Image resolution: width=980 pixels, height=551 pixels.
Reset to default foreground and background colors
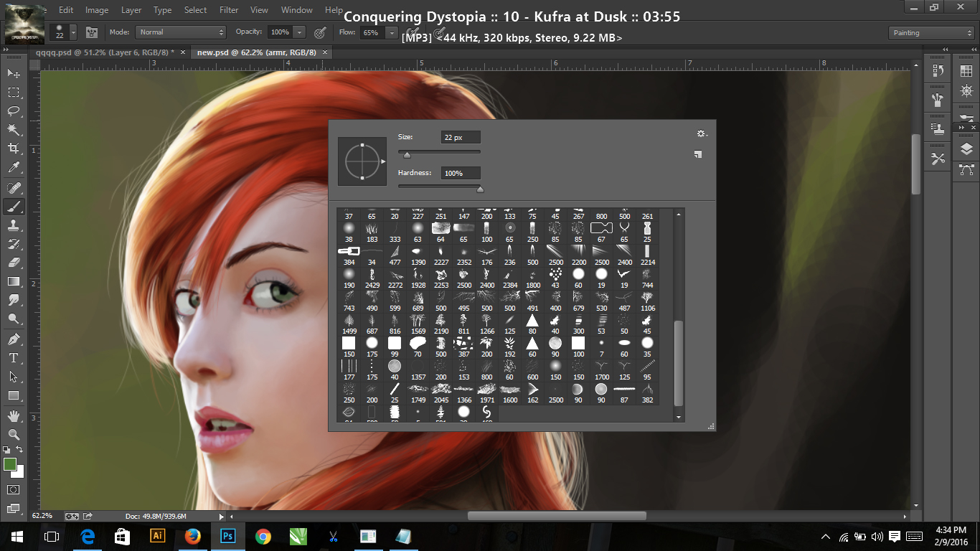(x=7, y=450)
